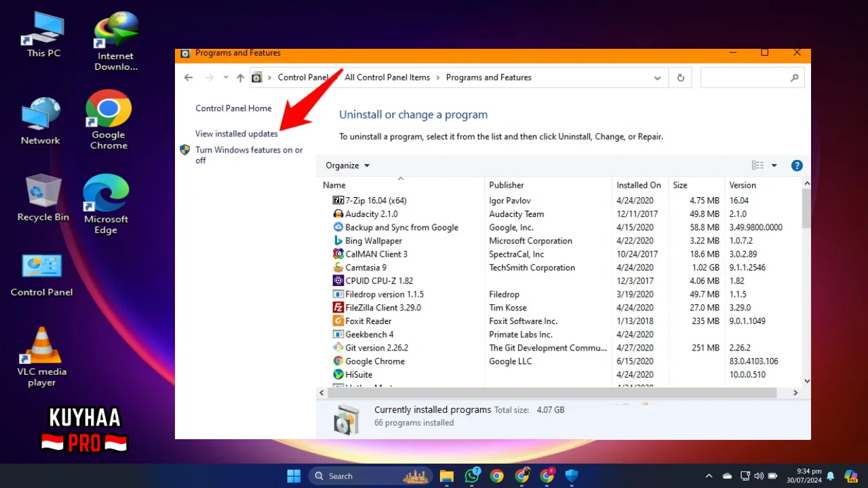The image size is (868, 488).
Task: Change view using the list view icon button
Action: (x=757, y=165)
